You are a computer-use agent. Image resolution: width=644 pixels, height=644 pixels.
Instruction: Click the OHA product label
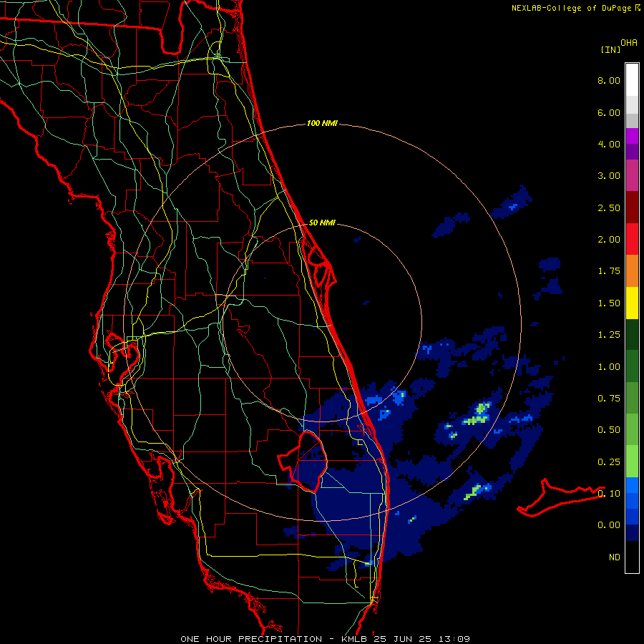click(x=629, y=42)
